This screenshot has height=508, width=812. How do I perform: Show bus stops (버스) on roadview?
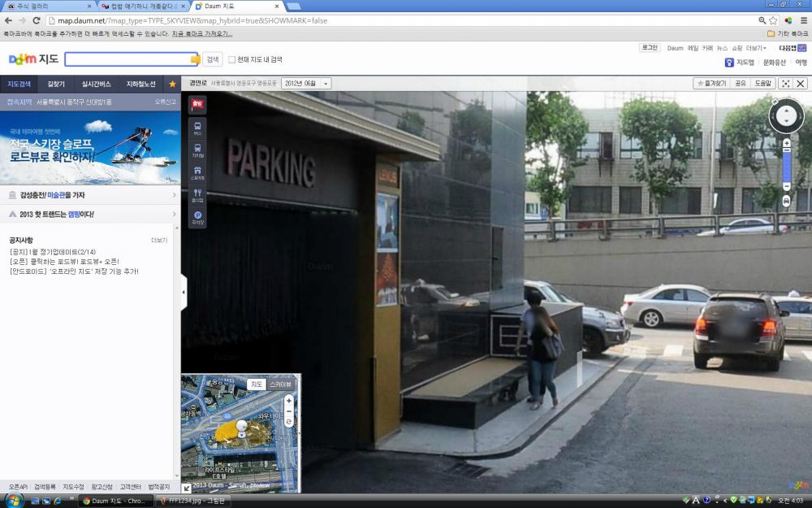point(197,128)
